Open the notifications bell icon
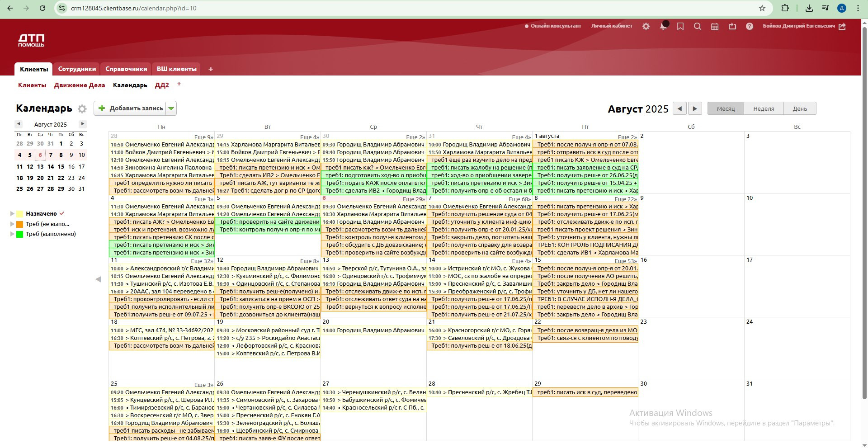 click(x=663, y=26)
